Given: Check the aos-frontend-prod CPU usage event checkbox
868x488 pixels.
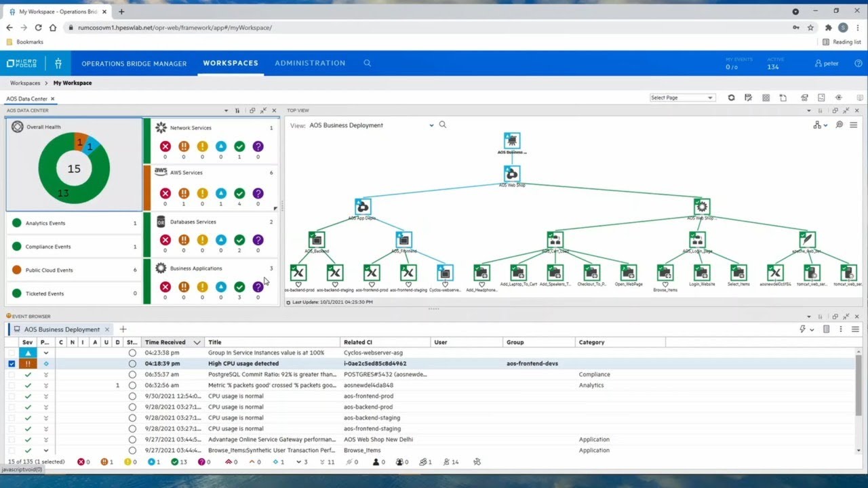Looking at the screenshot, I should pyautogui.click(x=12, y=396).
